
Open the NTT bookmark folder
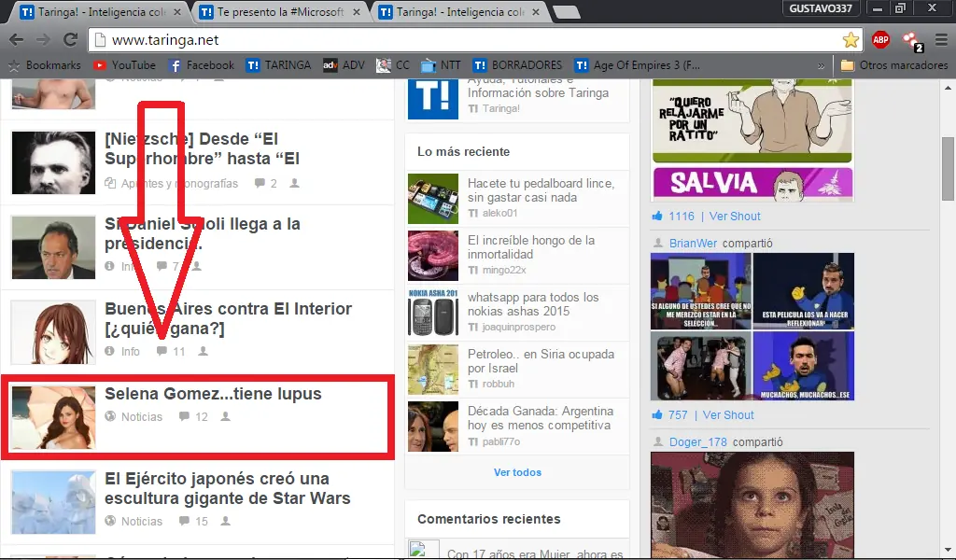pyautogui.click(x=442, y=65)
